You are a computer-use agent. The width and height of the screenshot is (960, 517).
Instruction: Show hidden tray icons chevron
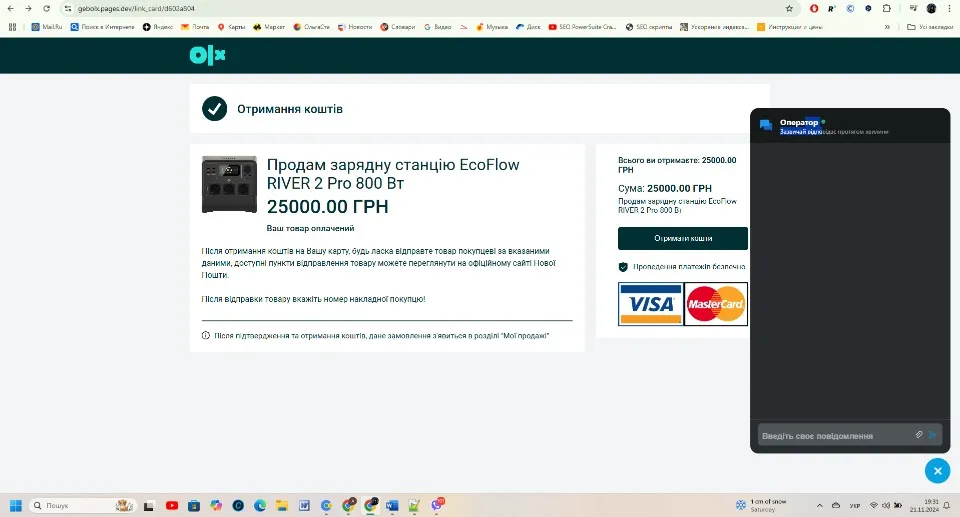[819, 505]
